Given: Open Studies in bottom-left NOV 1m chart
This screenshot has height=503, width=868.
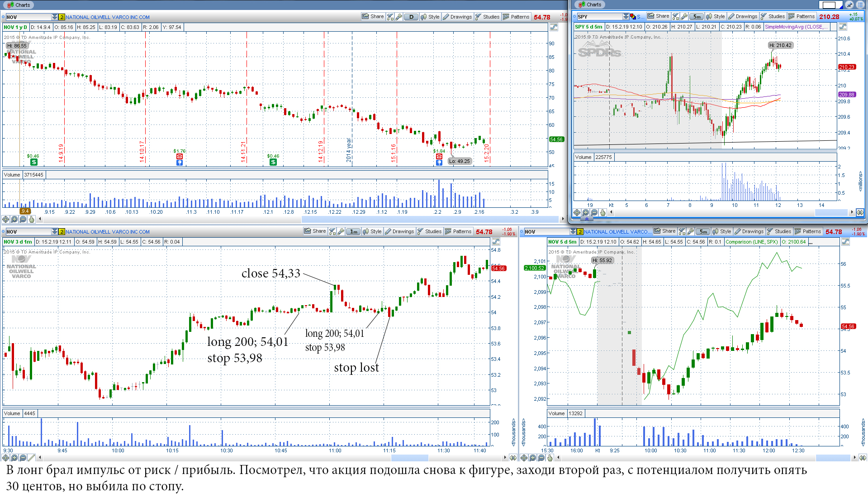Looking at the screenshot, I should (x=429, y=231).
